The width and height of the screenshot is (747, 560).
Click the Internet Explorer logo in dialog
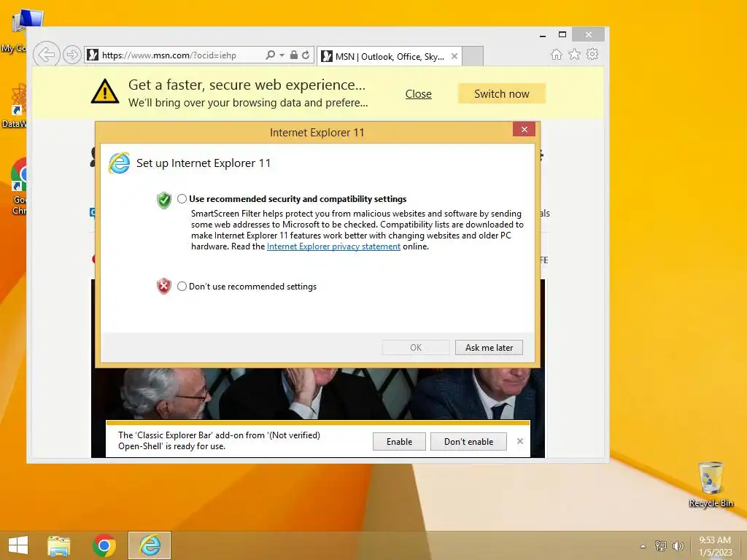tap(119, 163)
